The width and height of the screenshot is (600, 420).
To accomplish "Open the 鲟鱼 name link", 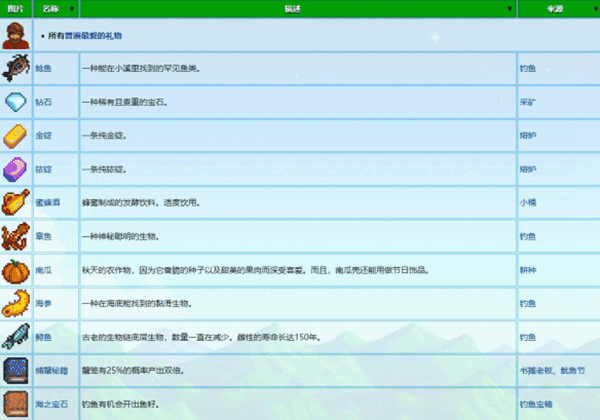I will pos(43,337).
